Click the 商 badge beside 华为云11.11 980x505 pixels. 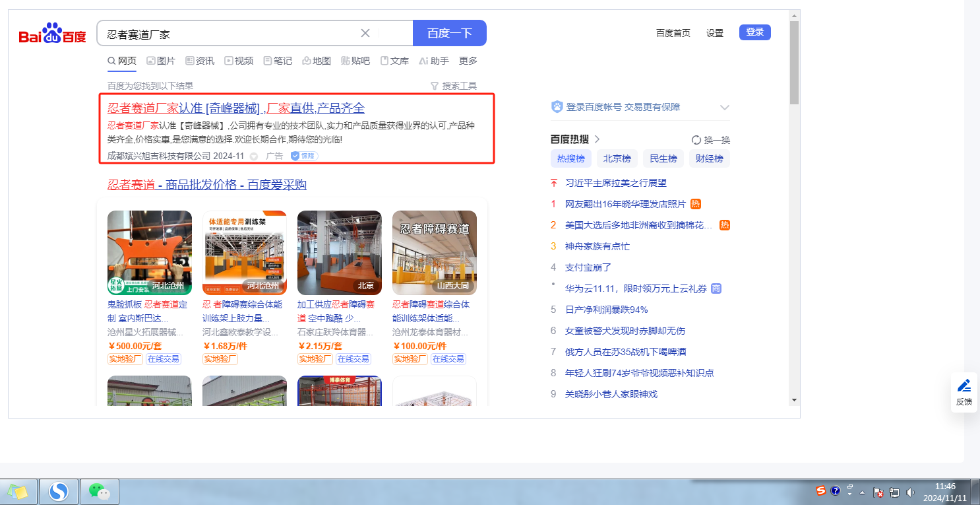tap(716, 288)
